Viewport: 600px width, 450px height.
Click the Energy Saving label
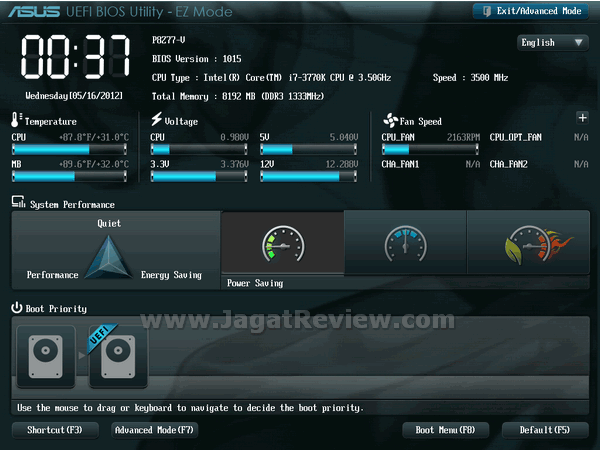[x=171, y=275]
